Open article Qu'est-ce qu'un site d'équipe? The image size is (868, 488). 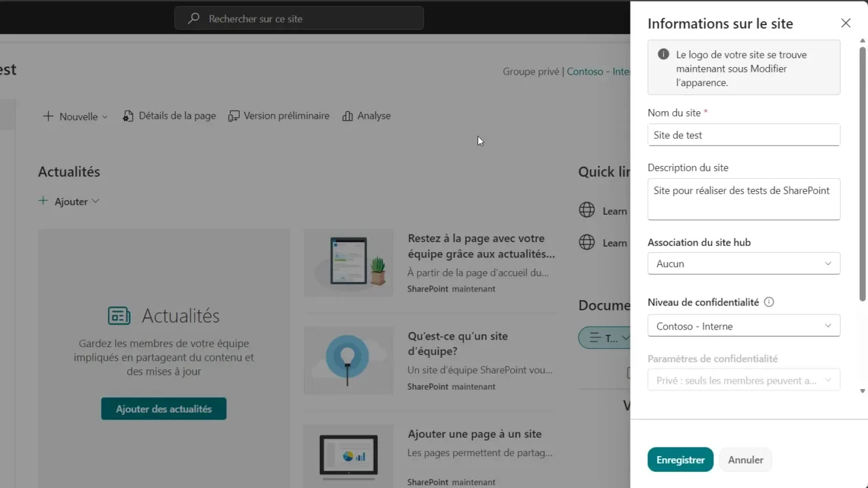(458, 344)
